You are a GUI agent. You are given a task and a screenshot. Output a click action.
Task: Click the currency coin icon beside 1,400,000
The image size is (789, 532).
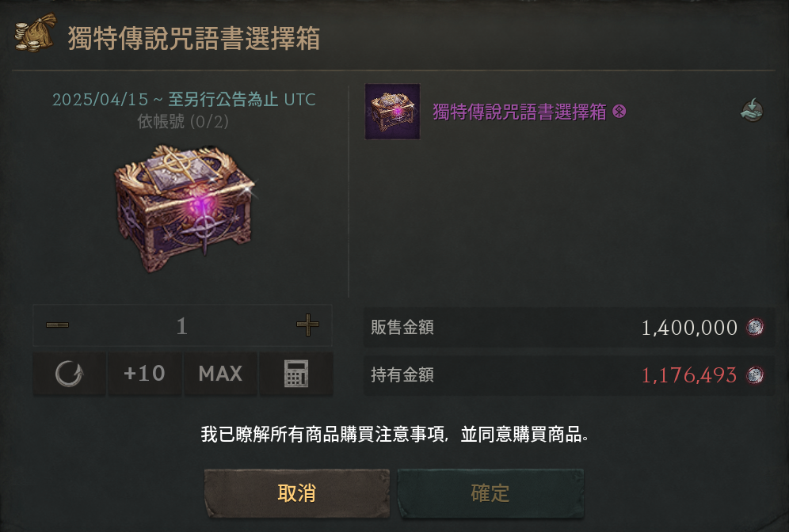coord(754,327)
